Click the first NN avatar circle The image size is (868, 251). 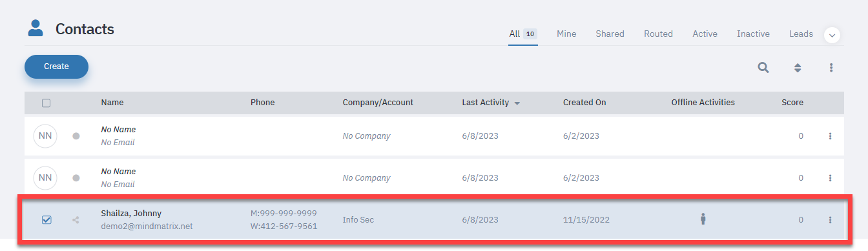[45, 136]
